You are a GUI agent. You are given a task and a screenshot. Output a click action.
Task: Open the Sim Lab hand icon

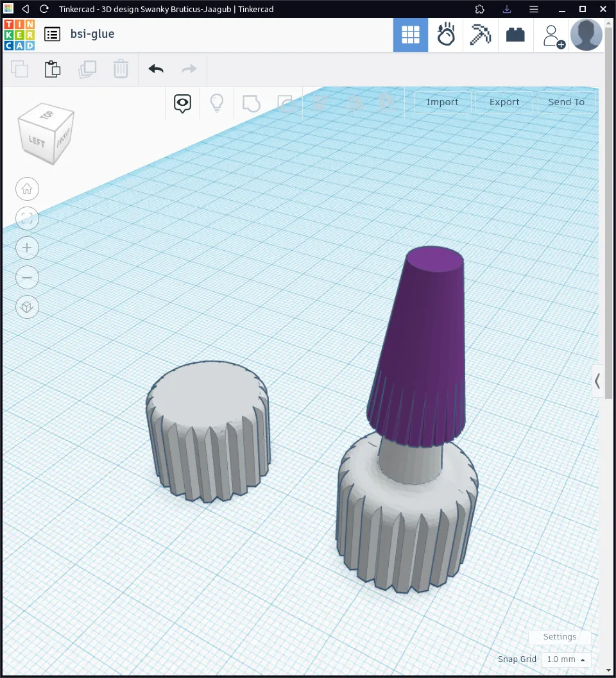pos(445,35)
